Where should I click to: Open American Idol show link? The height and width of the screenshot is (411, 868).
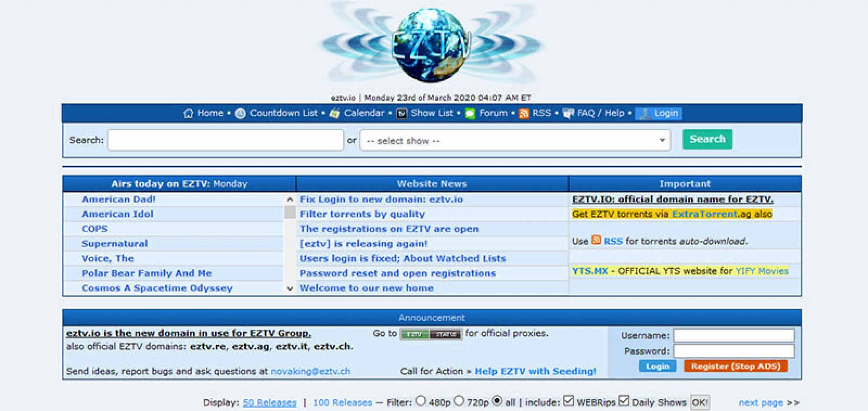coord(117,214)
